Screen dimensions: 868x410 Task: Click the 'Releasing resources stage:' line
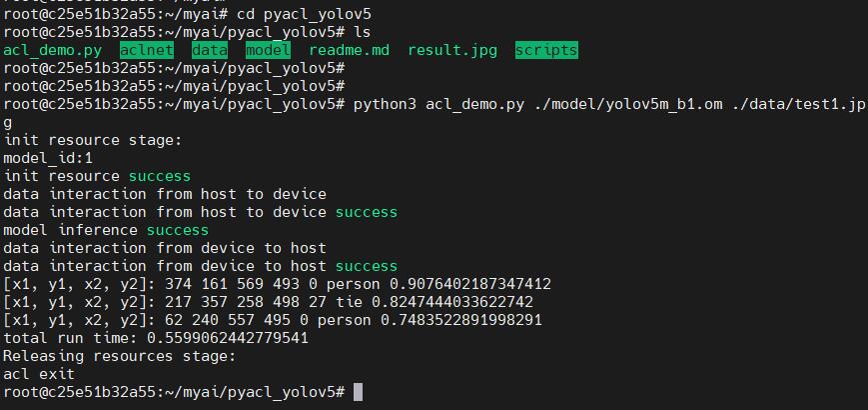(118, 356)
